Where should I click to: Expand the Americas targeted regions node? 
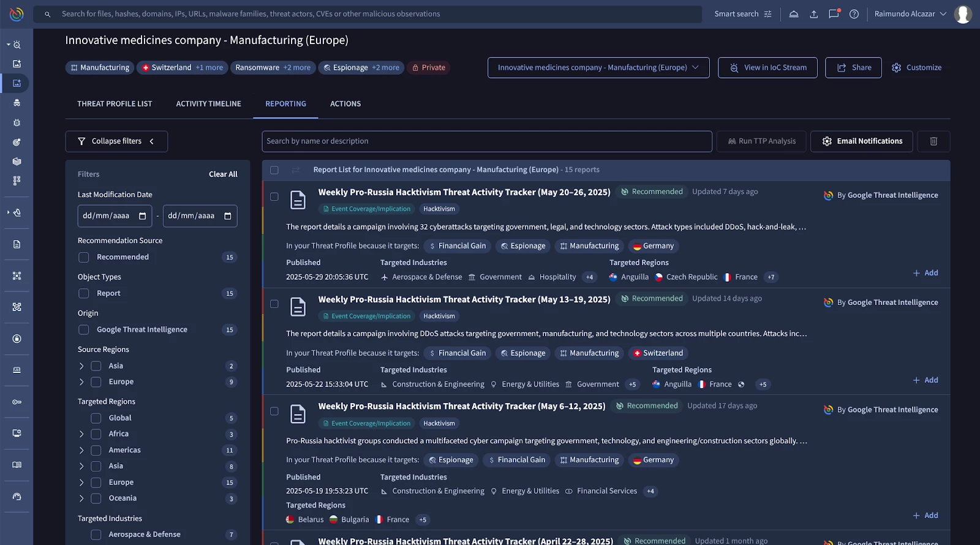[x=81, y=450]
